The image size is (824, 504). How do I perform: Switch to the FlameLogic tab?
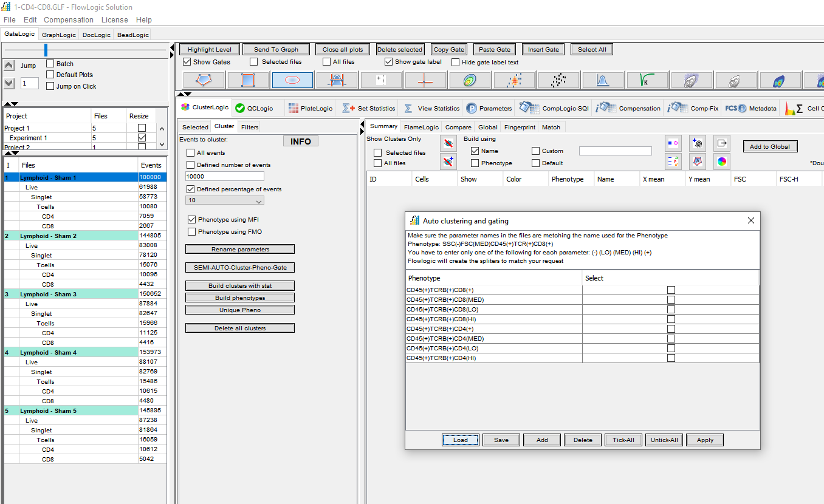pos(421,127)
